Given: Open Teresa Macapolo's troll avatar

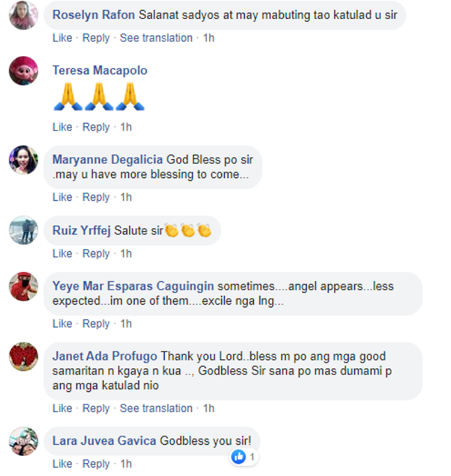Looking at the screenshot, I should (x=23, y=71).
